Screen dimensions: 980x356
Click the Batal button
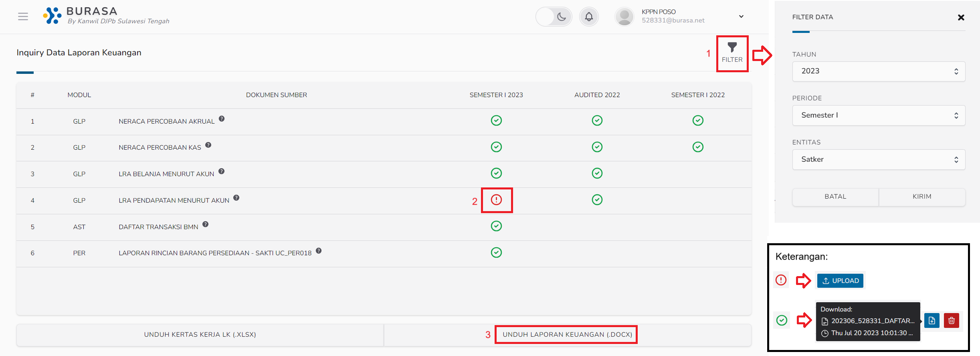[x=835, y=197]
